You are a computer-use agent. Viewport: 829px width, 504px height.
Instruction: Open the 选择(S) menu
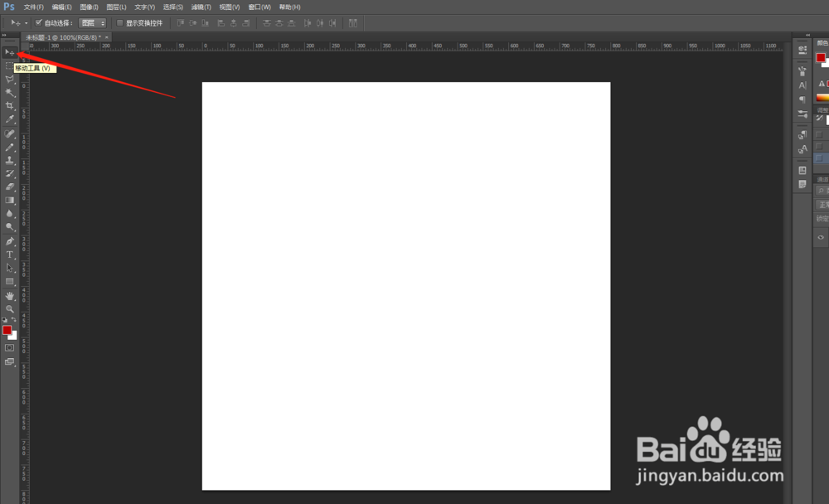pos(173,7)
